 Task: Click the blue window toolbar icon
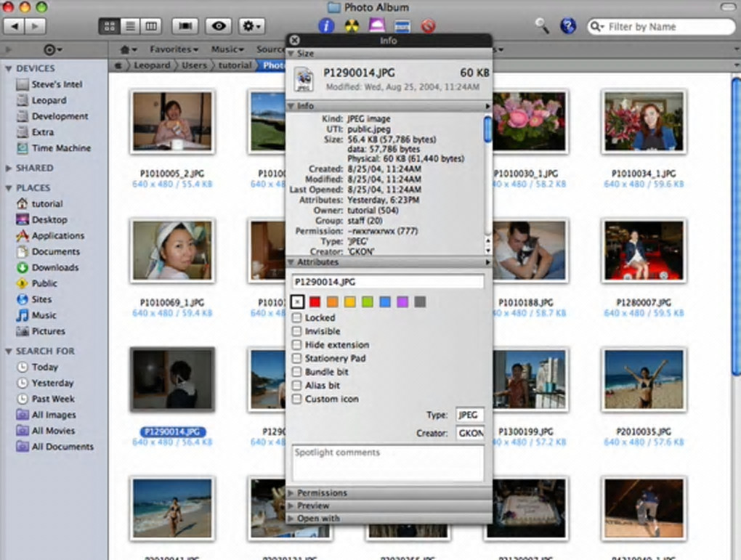(402, 26)
